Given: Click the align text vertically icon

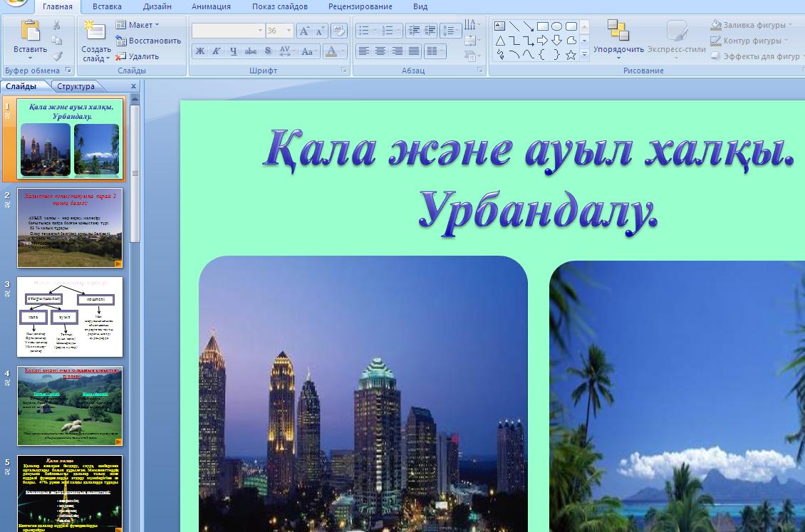Looking at the screenshot, I should pos(472,41).
